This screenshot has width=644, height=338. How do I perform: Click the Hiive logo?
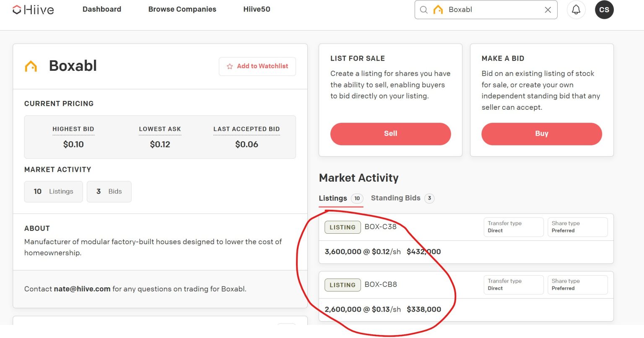tap(33, 10)
